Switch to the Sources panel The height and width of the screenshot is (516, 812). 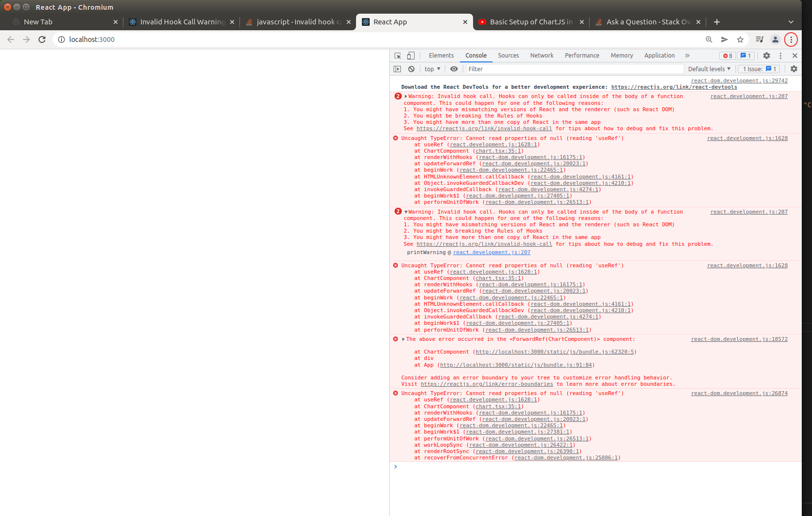tap(508, 55)
